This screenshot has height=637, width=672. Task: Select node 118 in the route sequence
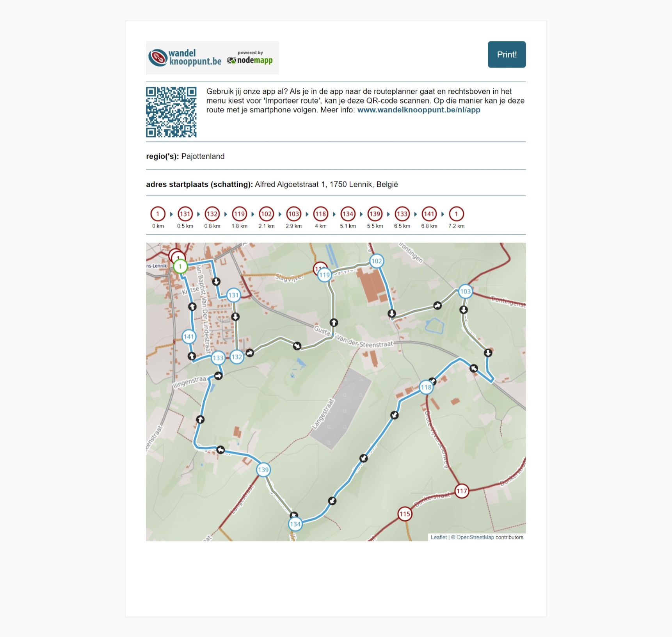click(321, 214)
